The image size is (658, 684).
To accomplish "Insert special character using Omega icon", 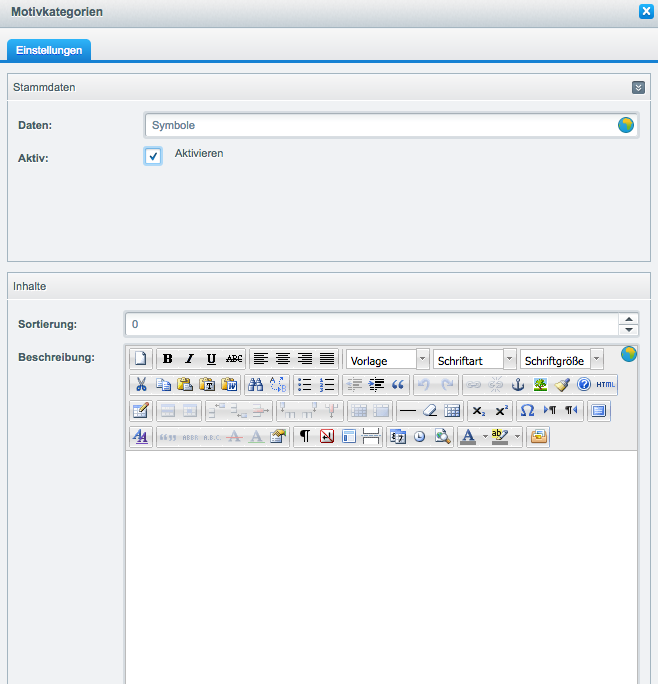I will [x=527, y=411].
